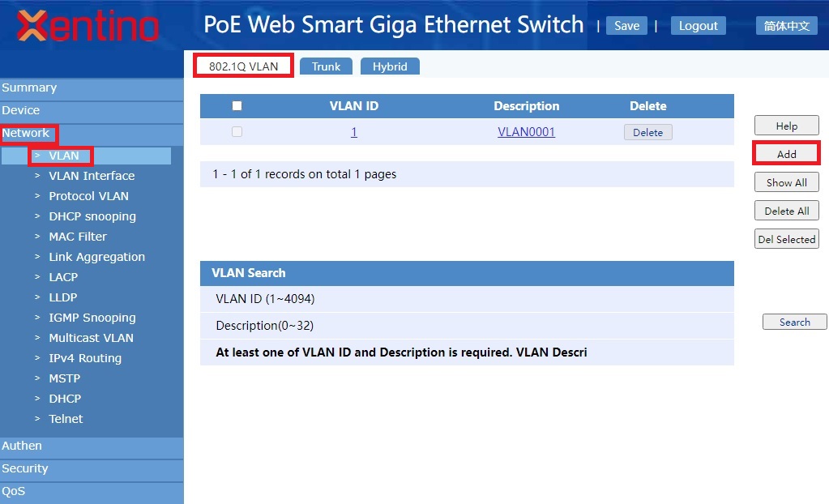This screenshot has width=829, height=504.
Task: Open the VLAN0001 description link
Action: click(526, 132)
